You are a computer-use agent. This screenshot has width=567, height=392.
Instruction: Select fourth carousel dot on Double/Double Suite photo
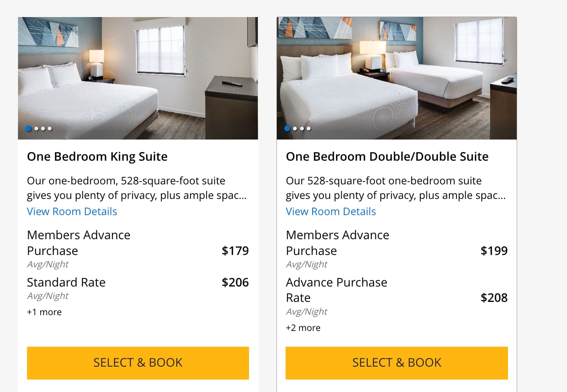[x=308, y=129]
